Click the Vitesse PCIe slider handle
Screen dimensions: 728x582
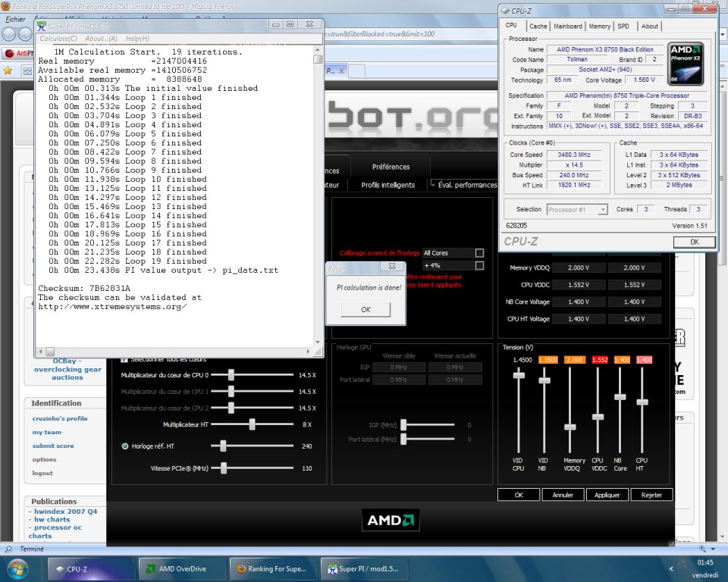pos(224,468)
